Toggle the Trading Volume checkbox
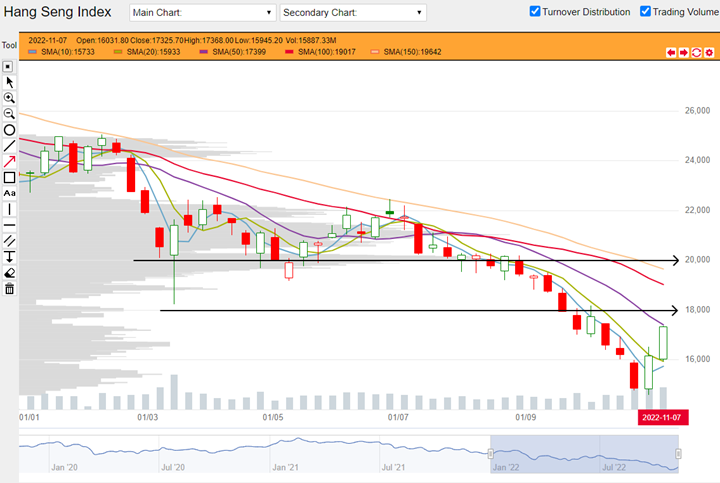720x483 pixels. (x=645, y=11)
